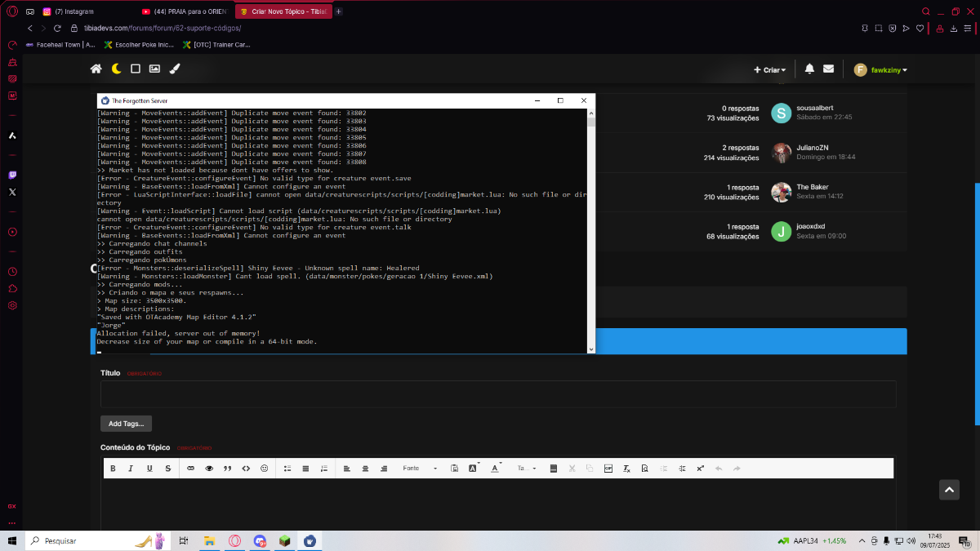Image resolution: width=980 pixels, height=551 pixels.
Task: Pick a text color in the editor
Action: click(x=496, y=469)
